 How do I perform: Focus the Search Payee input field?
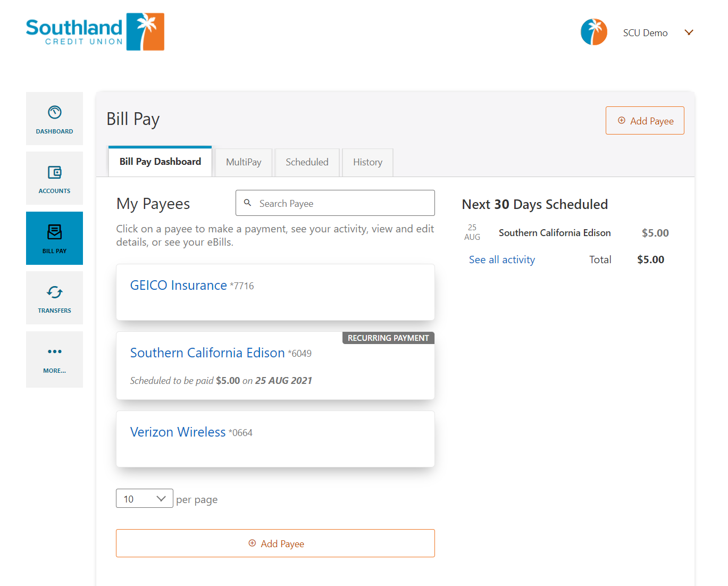tap(335, 203)
